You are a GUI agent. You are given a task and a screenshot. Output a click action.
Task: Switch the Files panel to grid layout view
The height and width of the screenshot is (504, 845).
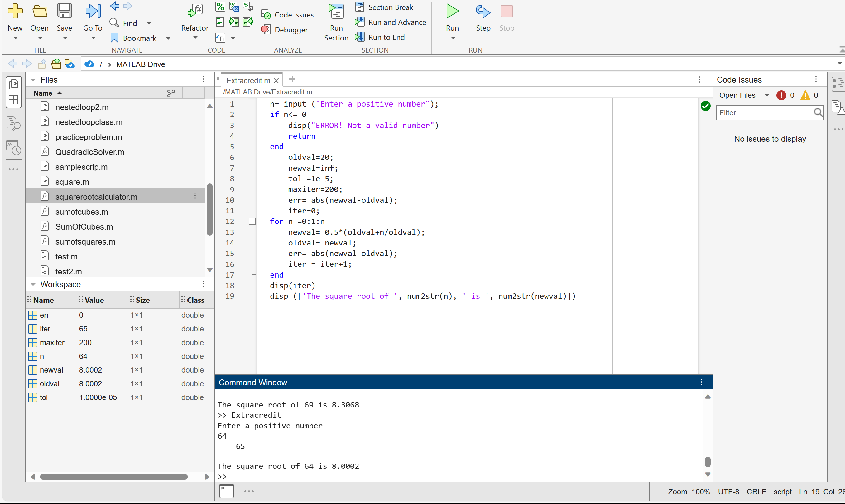pyautogui.click(x=14, y=99)
